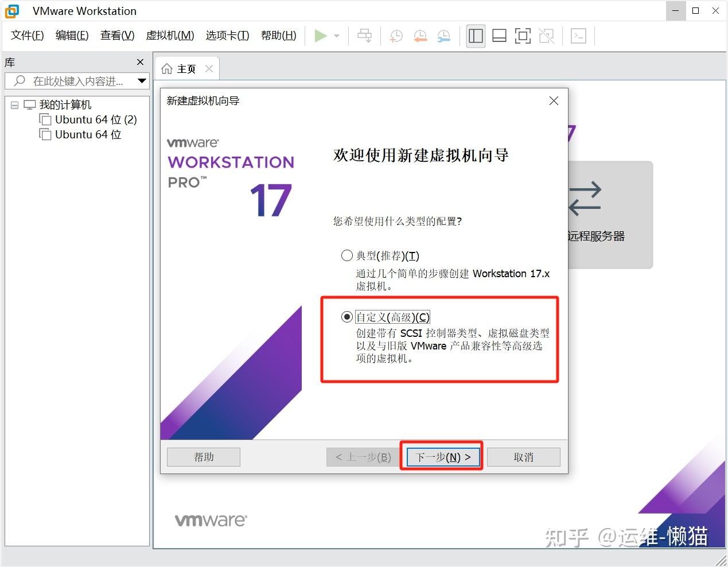The width and height of the screenshot is (728, 567).
Task: Select Ubuntu 64 位 (2) in the library
Action: click(95, 119)
